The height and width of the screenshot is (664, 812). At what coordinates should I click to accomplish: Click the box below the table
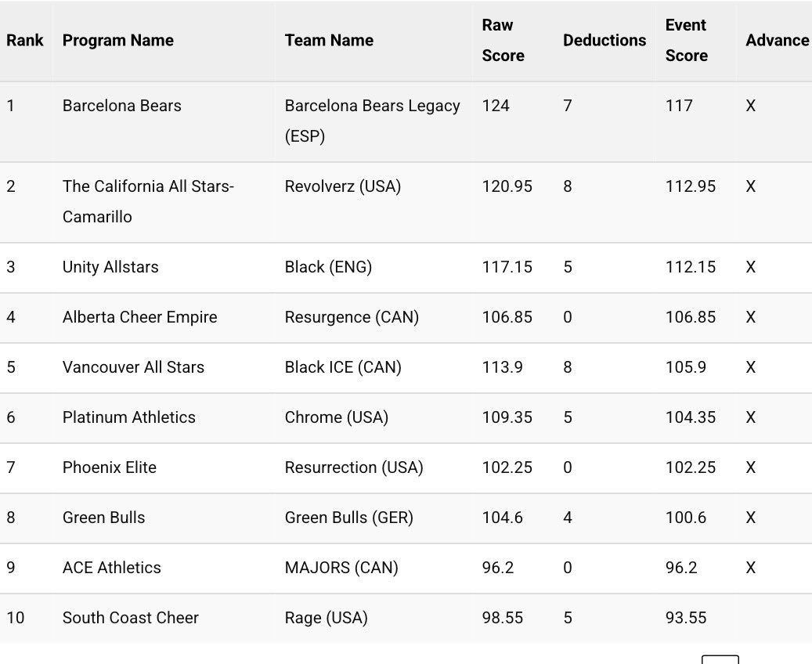pos(720,659)
